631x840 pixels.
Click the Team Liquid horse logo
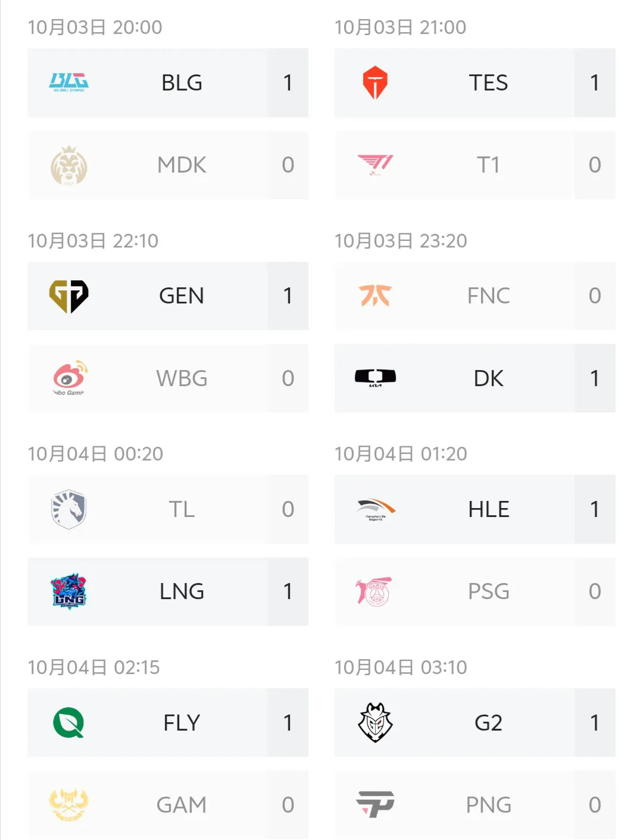(68, 509)
